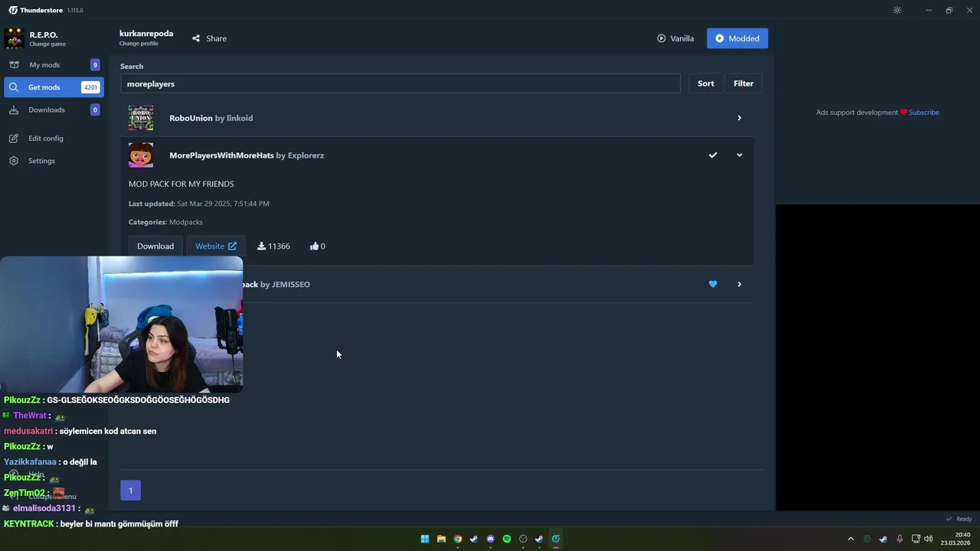
Task: Click the Thunderstore taskbar icon
Action: click(556, 539)
